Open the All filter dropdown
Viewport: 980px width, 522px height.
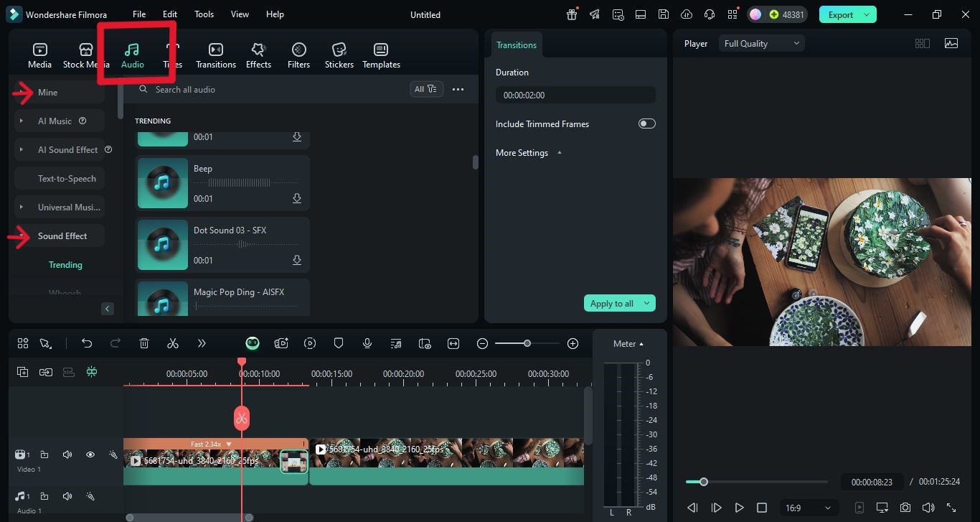425,89
